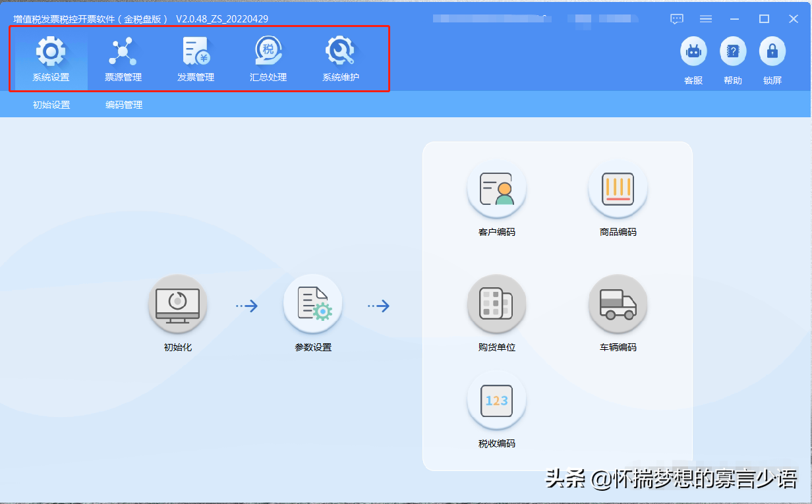Screen dimensions: 812x504
Task: Open 税收编码 123 icon
Action: pyautogui.click(x=497, y=401)
